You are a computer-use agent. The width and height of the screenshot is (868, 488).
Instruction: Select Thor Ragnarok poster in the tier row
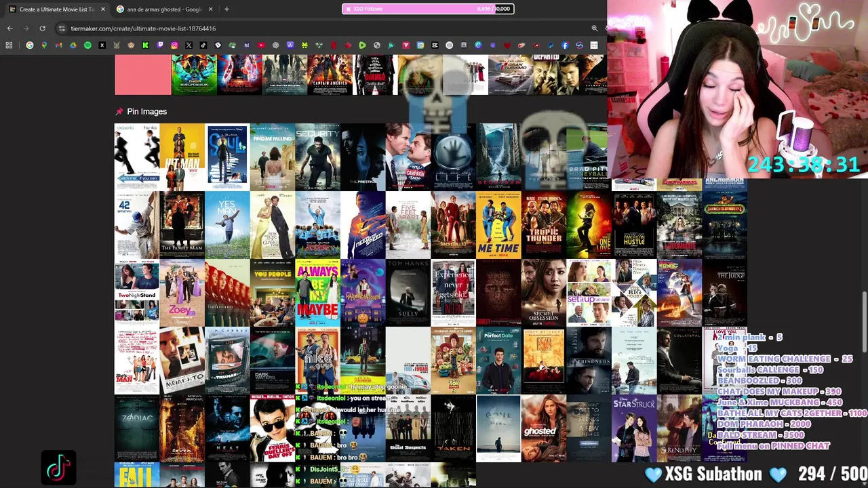[x=194, y=75]
